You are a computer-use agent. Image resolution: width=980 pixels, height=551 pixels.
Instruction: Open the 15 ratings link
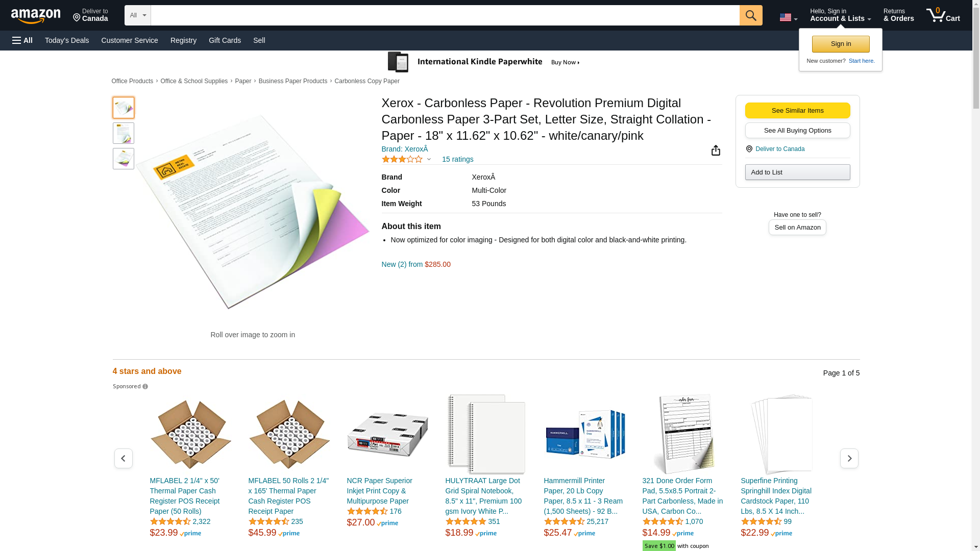457,159
